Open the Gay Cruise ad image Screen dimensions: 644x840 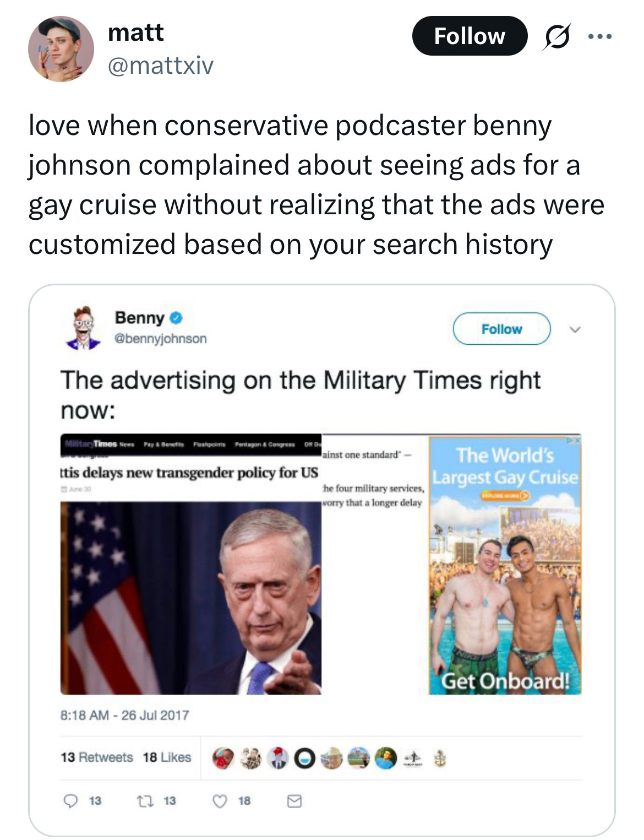(505, 565)
